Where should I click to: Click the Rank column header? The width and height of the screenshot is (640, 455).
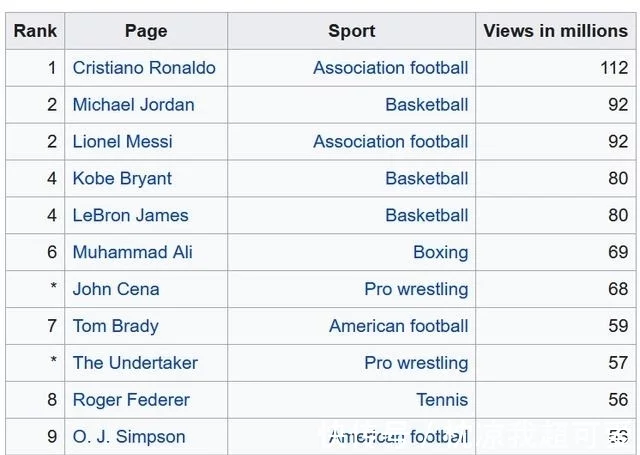(35, 31)
